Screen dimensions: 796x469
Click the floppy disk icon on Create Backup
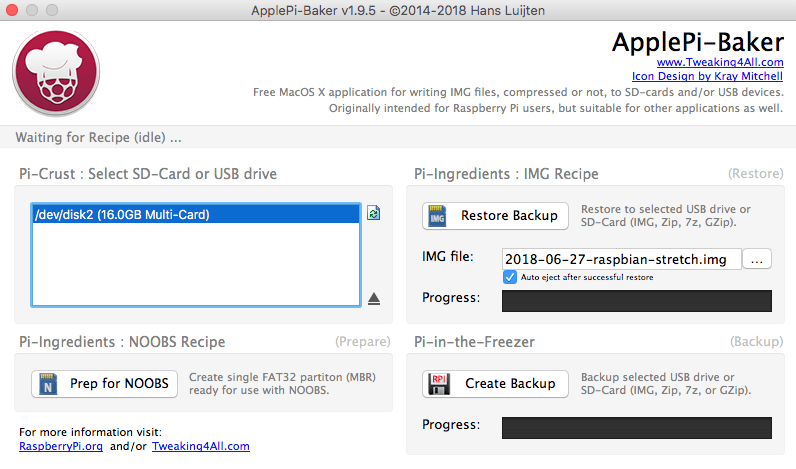[437, 384]
